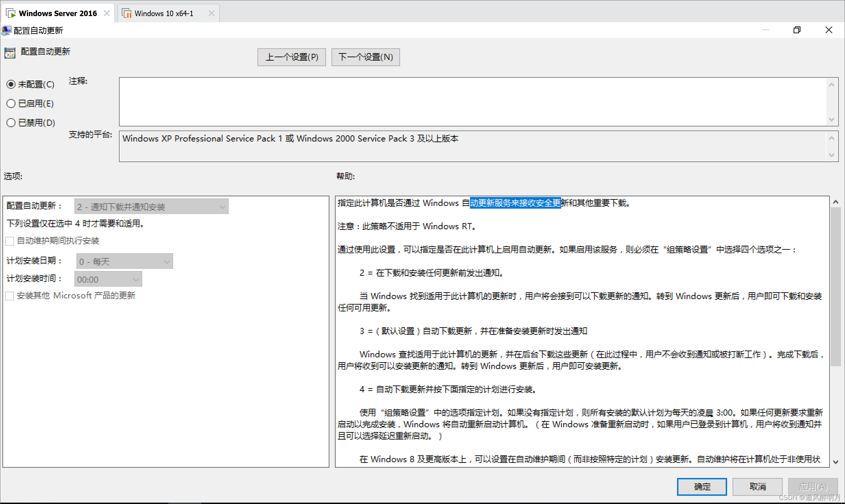This screenshot has height=504, width=845.
Task: Click the Windows Server 2016 VM tab icon
Action: 11,13
